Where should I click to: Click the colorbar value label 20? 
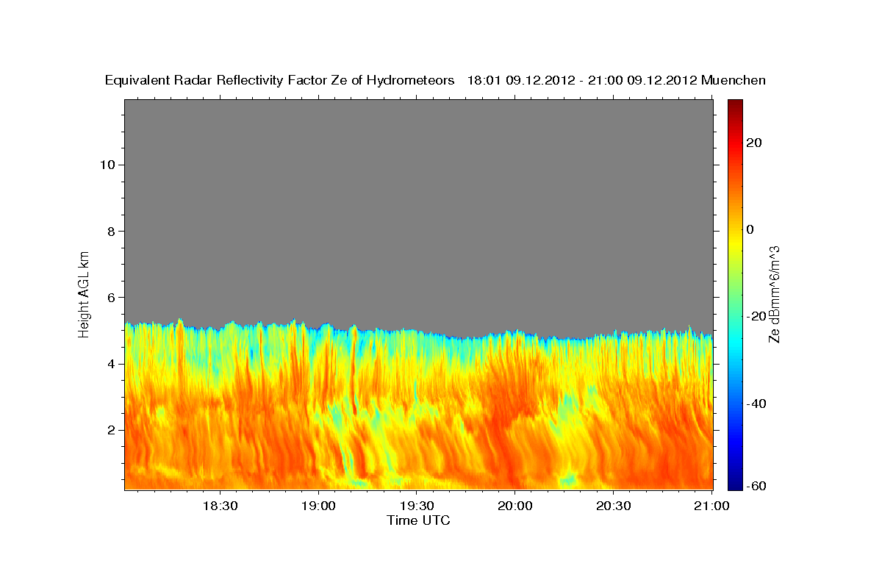tap(753, 143)
